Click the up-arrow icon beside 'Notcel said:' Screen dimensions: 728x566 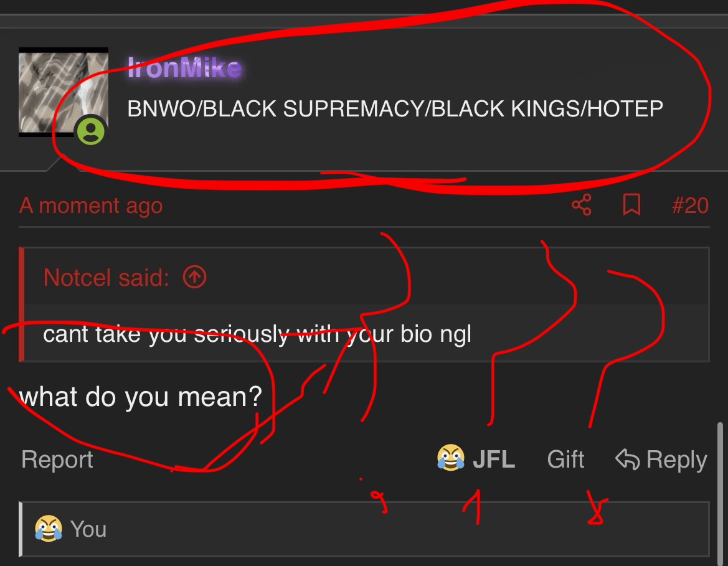[x=194, y=277]
